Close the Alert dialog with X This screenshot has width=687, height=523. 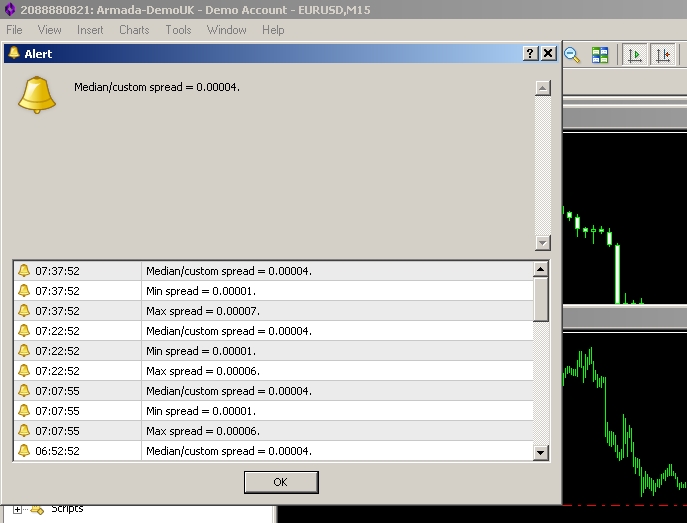[x=548, y=53]
